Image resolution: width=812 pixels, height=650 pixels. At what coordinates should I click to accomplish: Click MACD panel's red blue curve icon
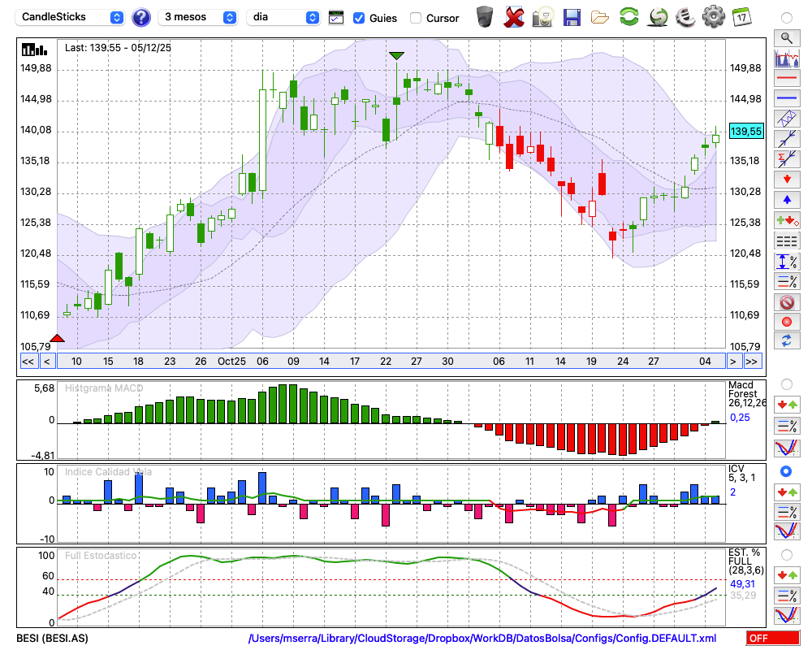pos(787,448)
